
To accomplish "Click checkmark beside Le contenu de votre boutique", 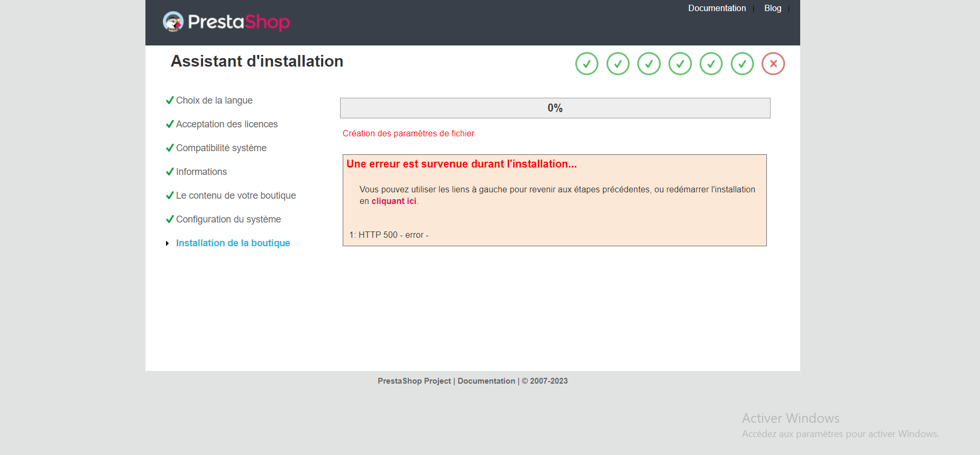I will pos(170,196).
